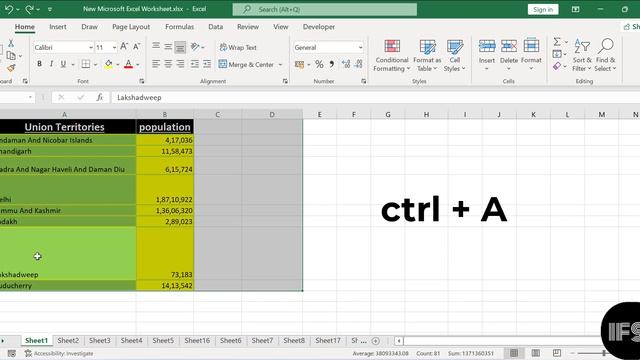This screenshot has width=640, height=360.
Task: Switch to Page Layout tab
Action: click(x=131, y=27)
